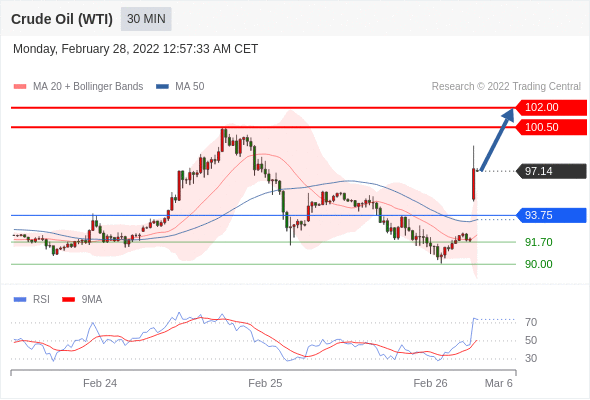The image size is (590, 400).
Task: Click the Mar 6 date axis label
Action: click(499, 383)
